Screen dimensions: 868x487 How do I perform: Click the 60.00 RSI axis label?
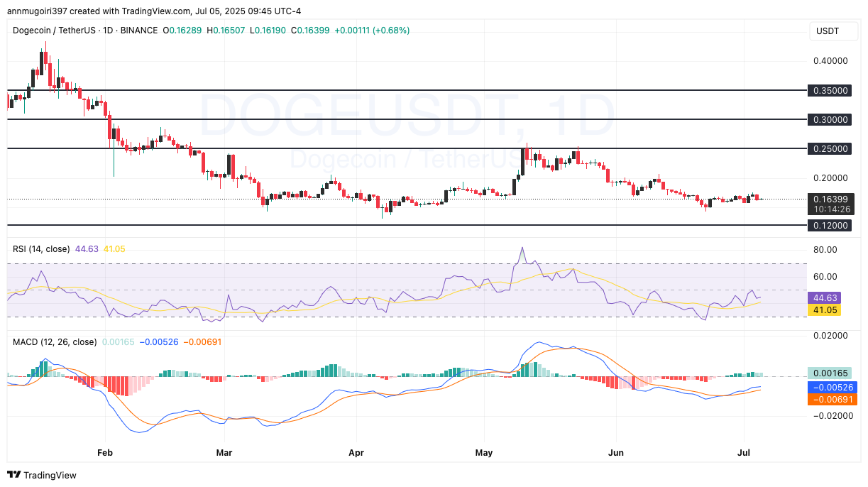[827, 277]
